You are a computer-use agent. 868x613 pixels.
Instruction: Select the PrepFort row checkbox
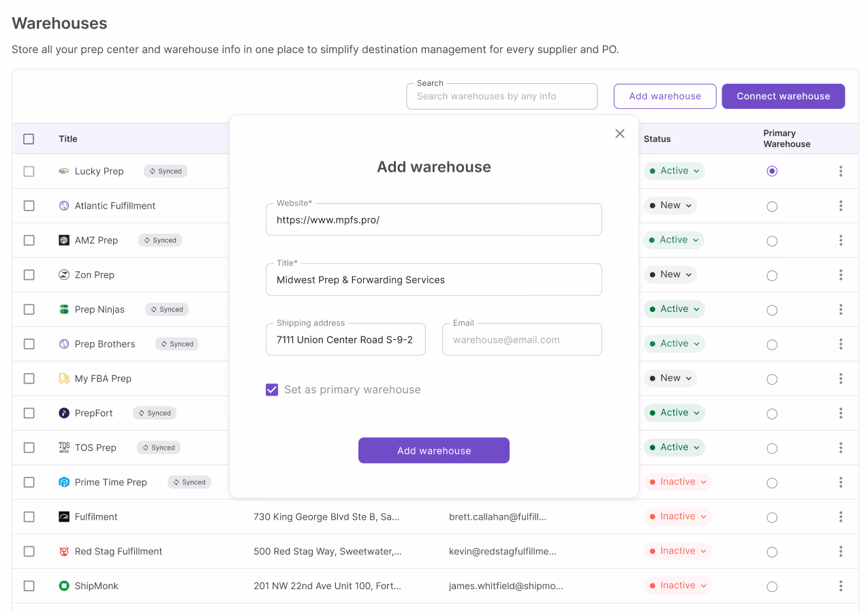pos(29,413)
